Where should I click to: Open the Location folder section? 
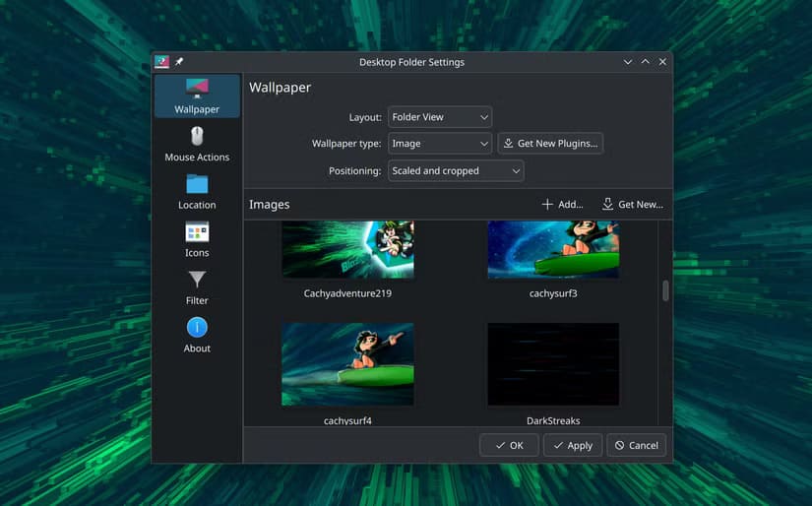click(197, 192)
